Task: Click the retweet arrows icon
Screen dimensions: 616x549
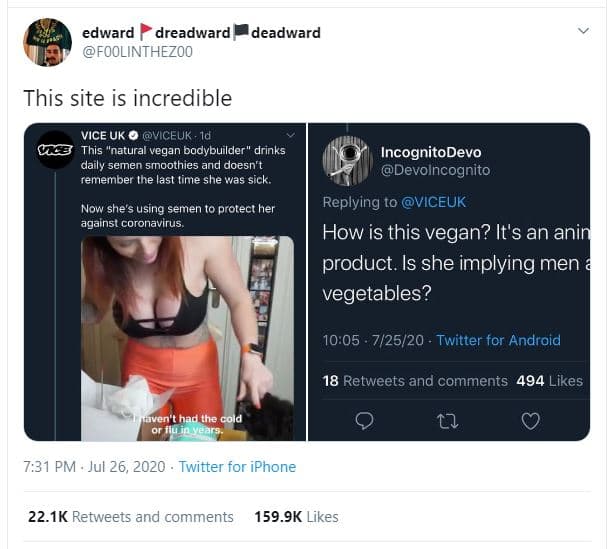Action: pos(448,421)
